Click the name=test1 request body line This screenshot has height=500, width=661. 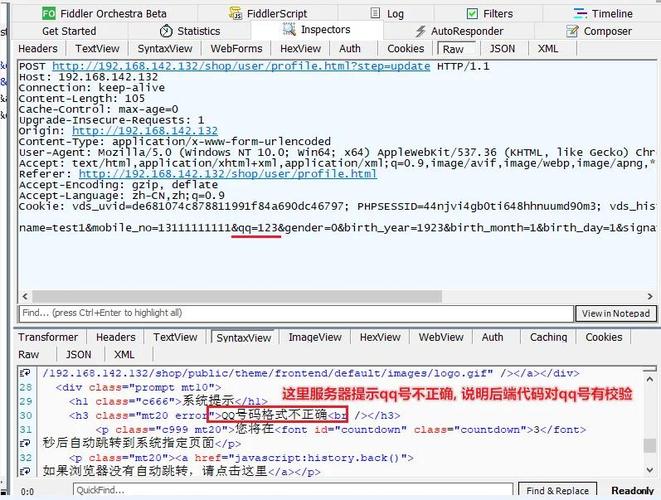(x=337, y=228)
